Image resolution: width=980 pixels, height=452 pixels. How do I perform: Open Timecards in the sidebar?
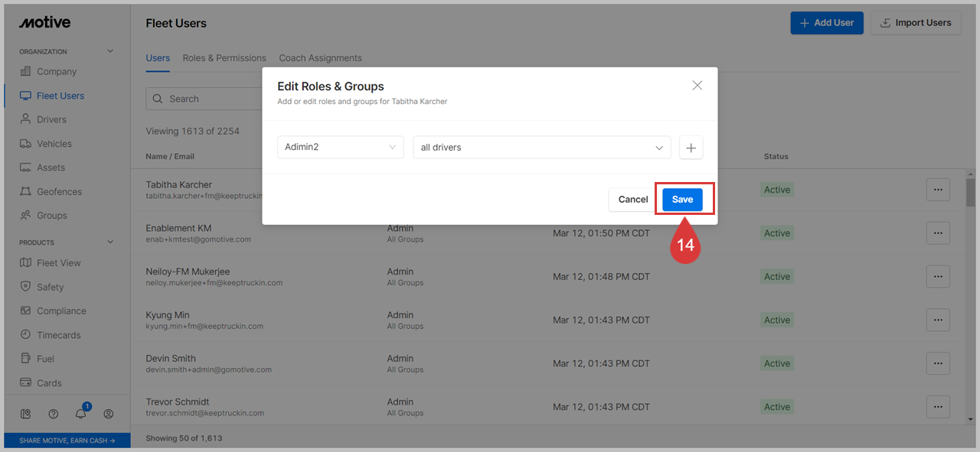click(58, 335)
